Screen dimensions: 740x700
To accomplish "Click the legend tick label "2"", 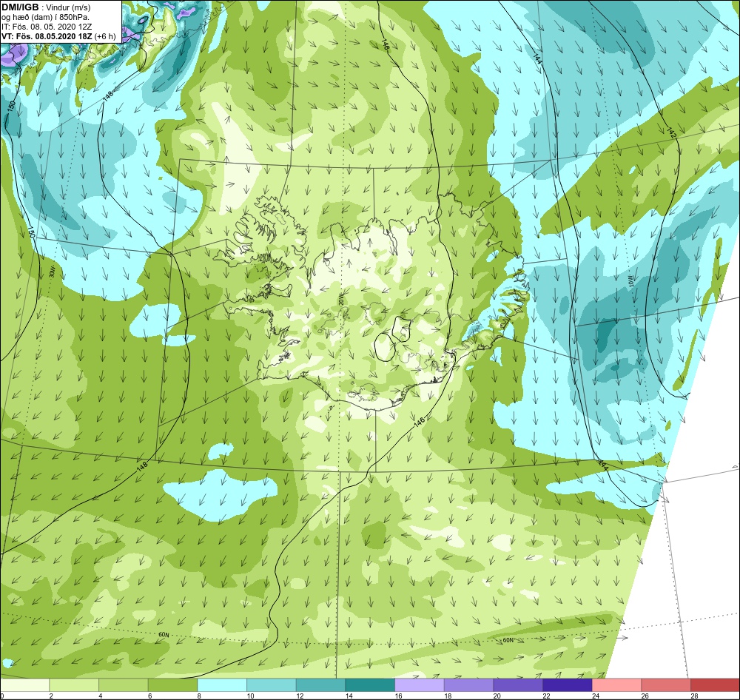I will (52, 696).
